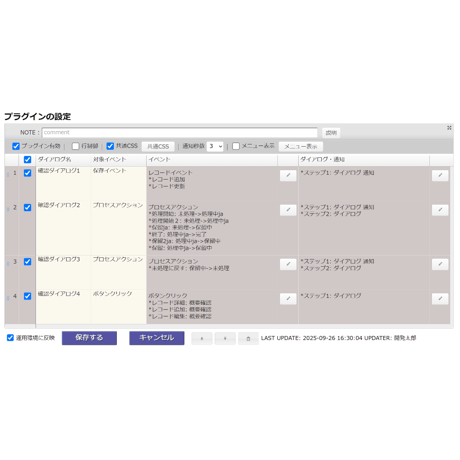Screen dimensions: 460x460
Task: Click the drag handle of row 4
Action: tap(8, 298)
